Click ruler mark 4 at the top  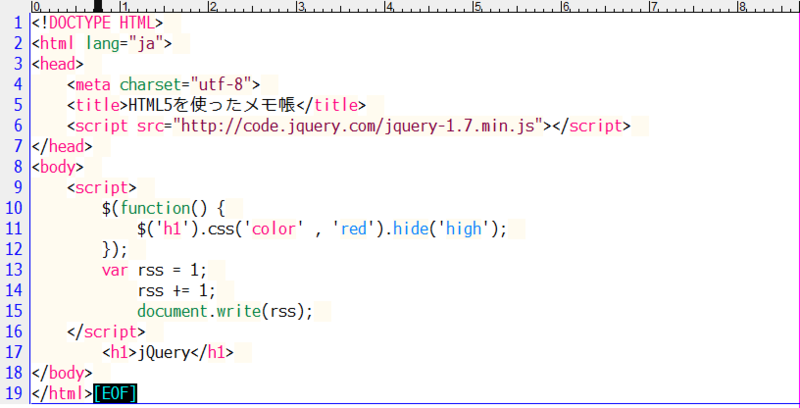[x=389, y=6]
